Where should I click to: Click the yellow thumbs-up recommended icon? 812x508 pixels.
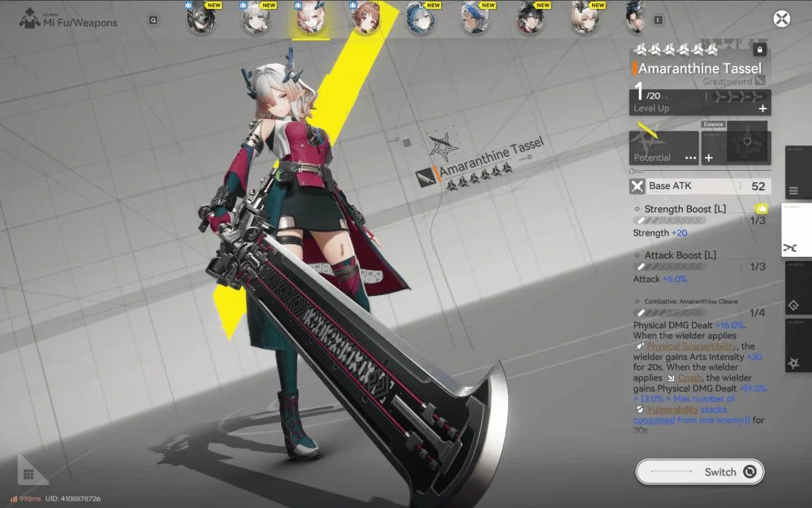761,209
